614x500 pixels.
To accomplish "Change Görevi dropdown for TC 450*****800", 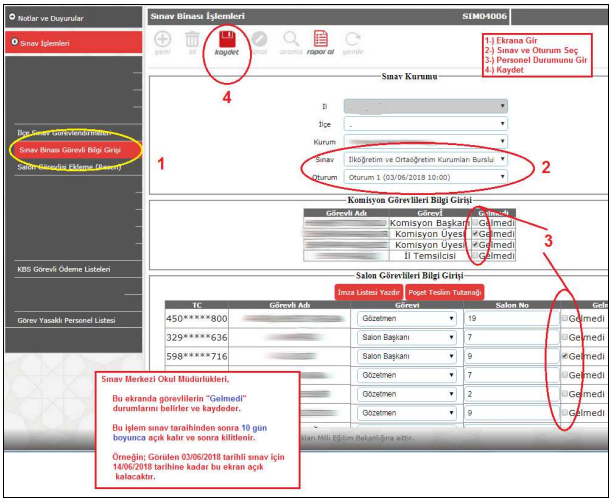I will (x=407, y=319).
